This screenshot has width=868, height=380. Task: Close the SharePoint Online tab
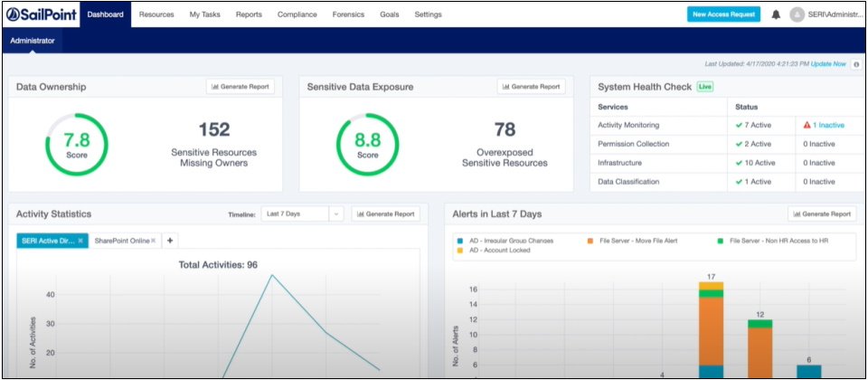click(x=154, y=241)
